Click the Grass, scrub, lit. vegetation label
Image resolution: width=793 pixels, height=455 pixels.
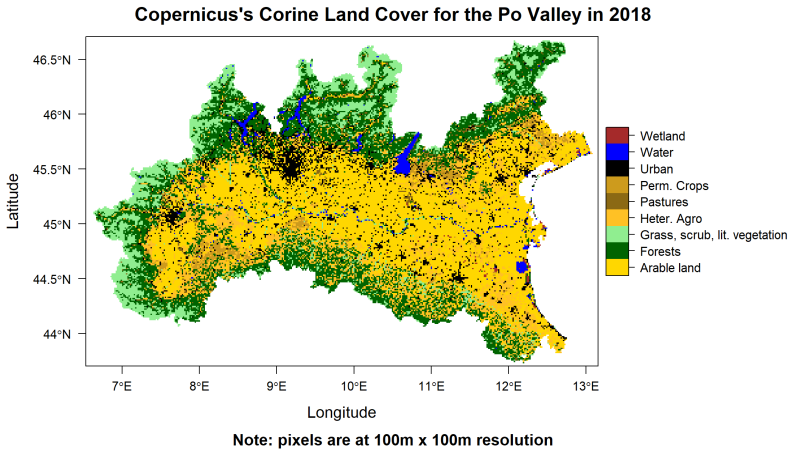(713, 235)
